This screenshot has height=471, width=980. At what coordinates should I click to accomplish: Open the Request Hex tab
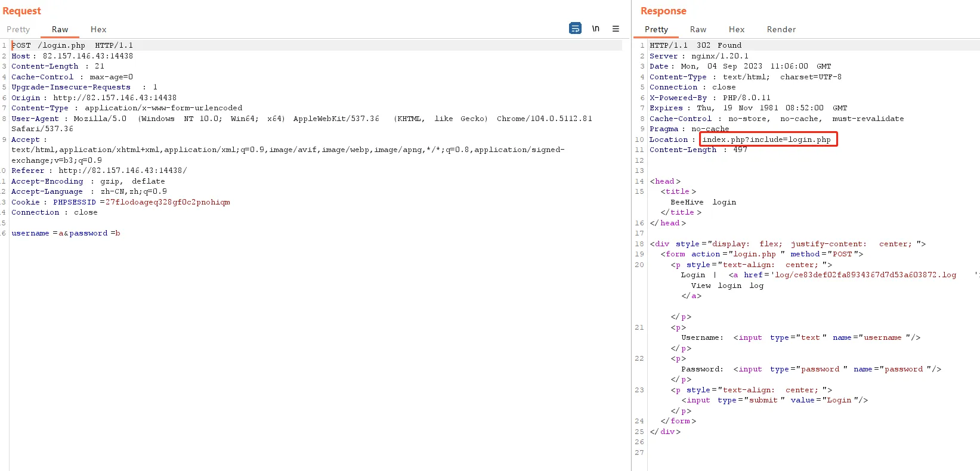coord(98,29)
